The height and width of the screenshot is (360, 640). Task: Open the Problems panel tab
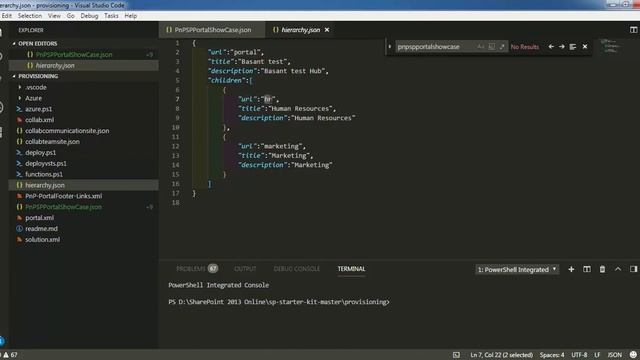pos(197,269)
